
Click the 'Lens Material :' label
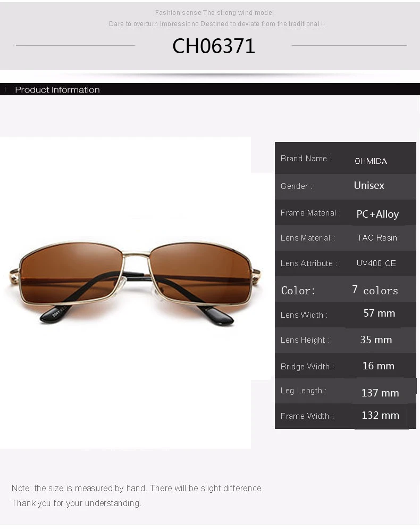coord(308,238)
